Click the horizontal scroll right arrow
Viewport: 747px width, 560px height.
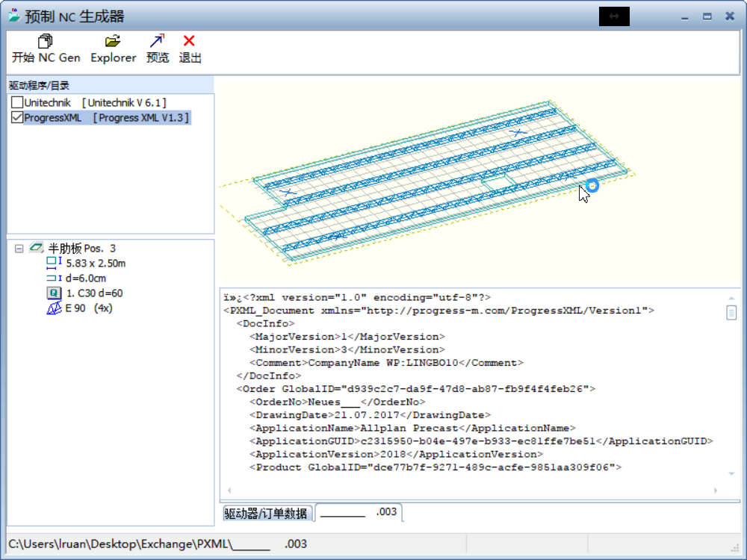tap(715, 490)
